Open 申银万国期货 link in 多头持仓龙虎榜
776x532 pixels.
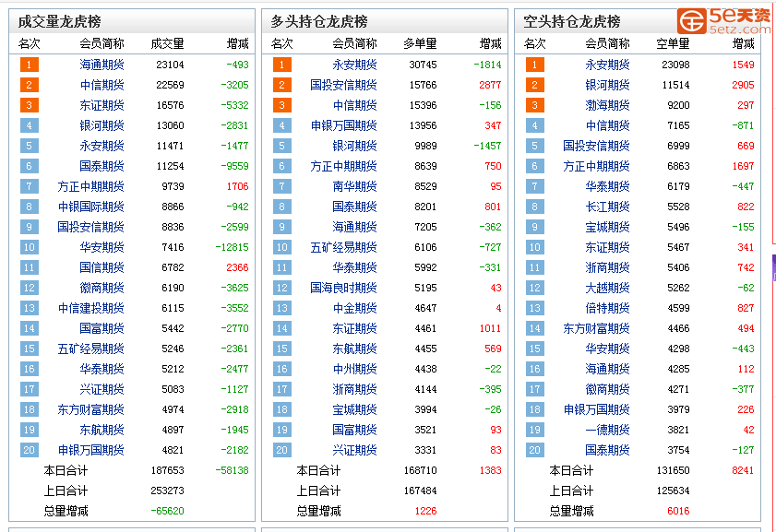343,125
